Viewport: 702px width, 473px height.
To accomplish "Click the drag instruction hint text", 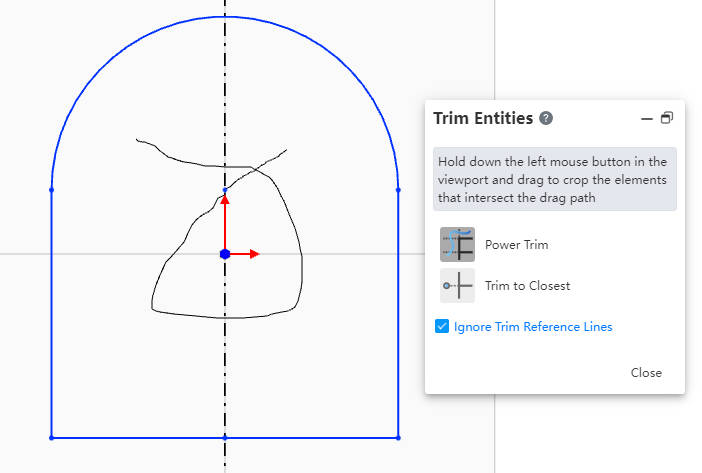I will pos(552,179).
